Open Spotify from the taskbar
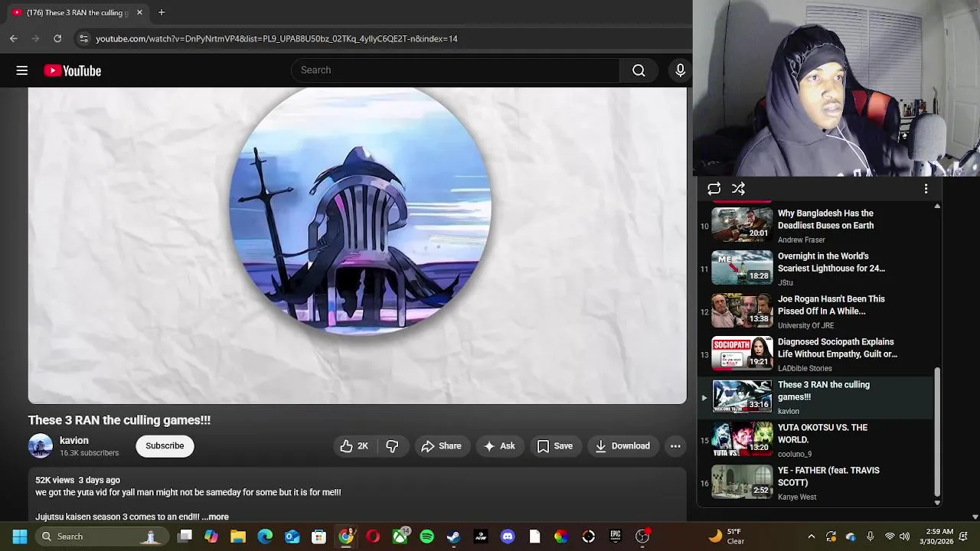Viewport: 980px width, 551px height. click(426, 536)
